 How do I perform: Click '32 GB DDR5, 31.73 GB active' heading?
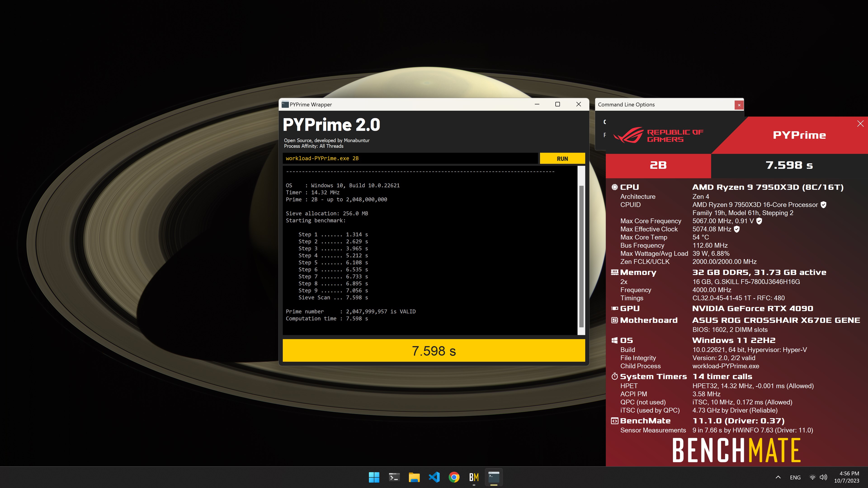click(759, 272)
